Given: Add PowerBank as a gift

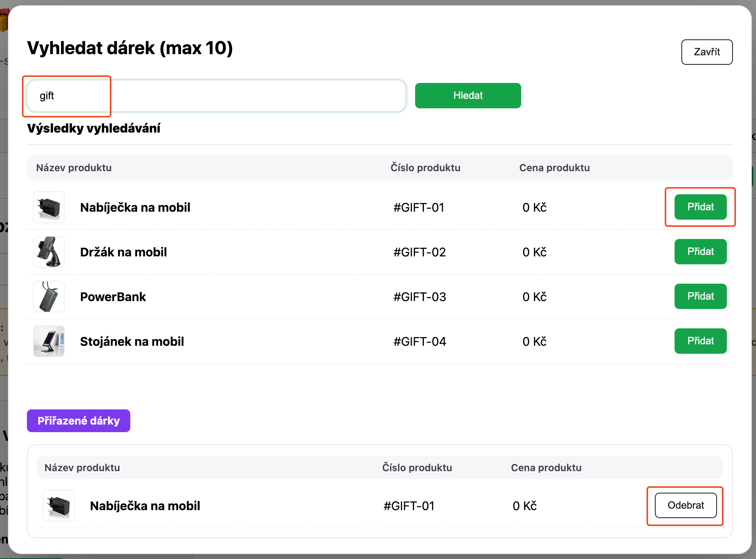Looking at the screenshot, I should [x=700, y=296].
